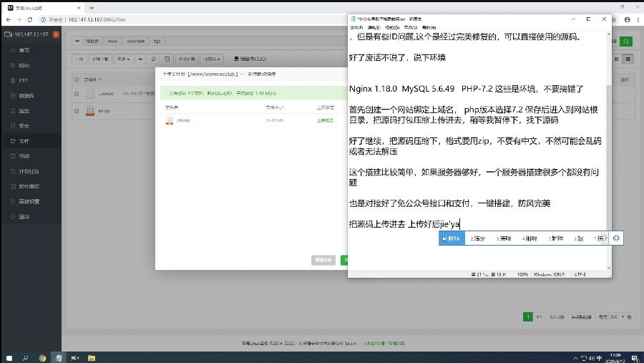644x363 pixels.
Task: Check the tsi.zip file row checkbox
Action: tap(77, 111)
